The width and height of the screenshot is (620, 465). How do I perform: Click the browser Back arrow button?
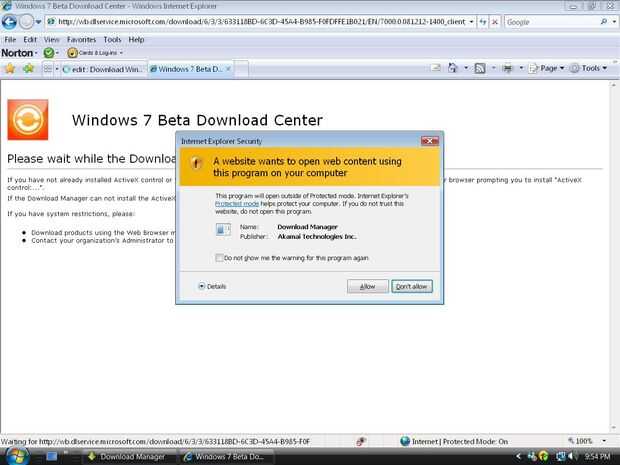[9, 22]
